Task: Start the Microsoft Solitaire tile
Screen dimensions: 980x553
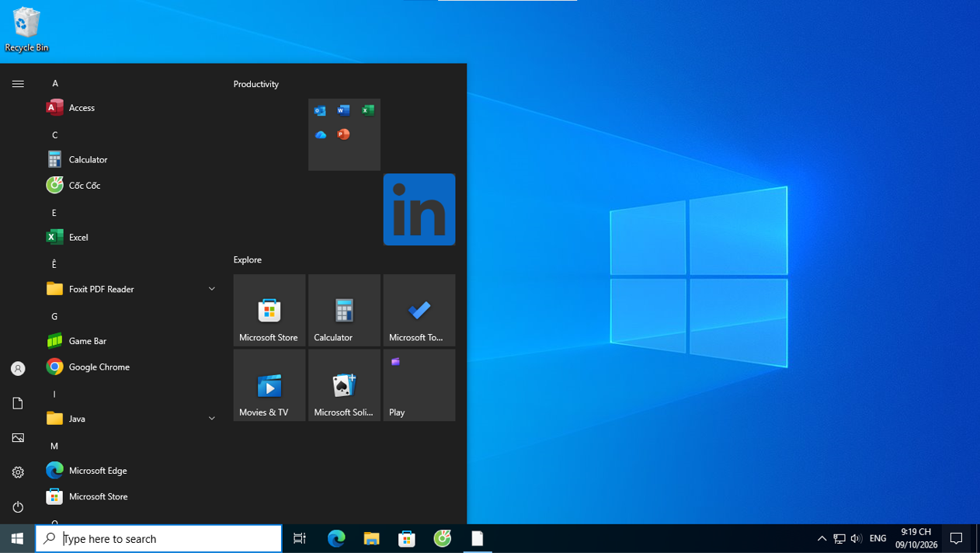Action: 344,385
